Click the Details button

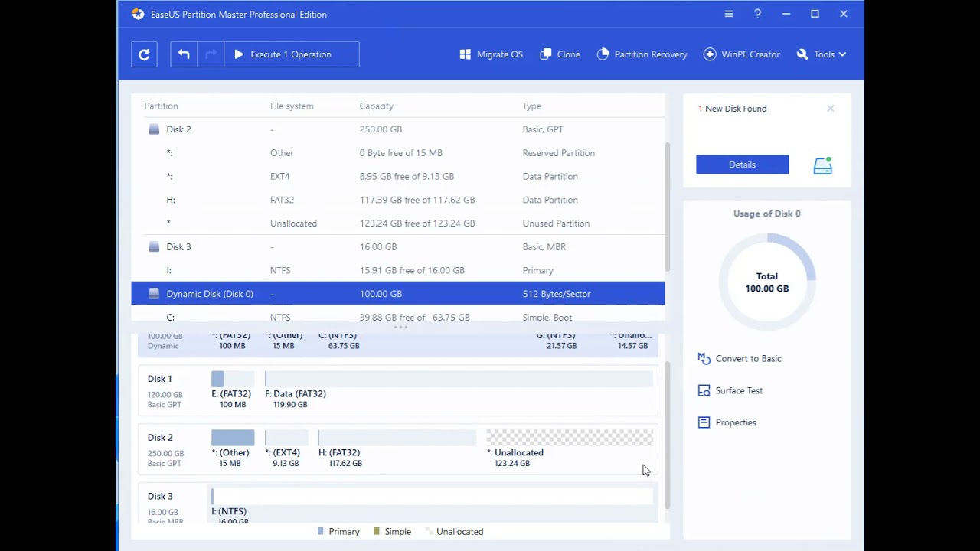click(742, 165)
